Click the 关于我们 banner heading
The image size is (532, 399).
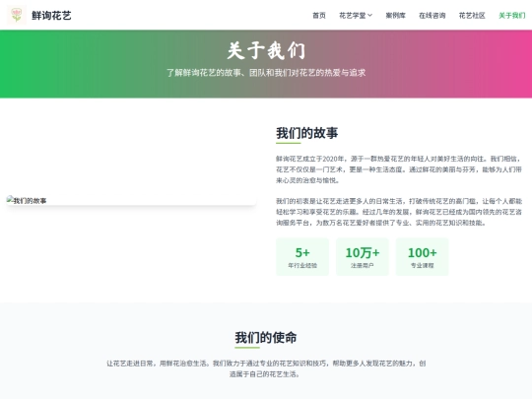tap(266, 51)
